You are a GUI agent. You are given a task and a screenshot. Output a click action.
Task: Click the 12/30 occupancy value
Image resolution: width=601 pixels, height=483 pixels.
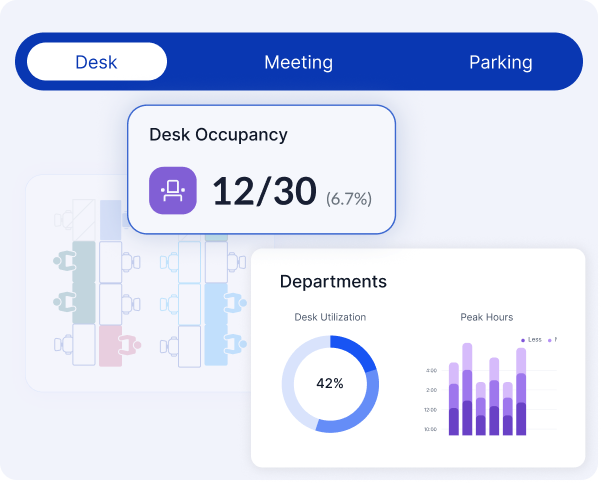tap(264, 191)
